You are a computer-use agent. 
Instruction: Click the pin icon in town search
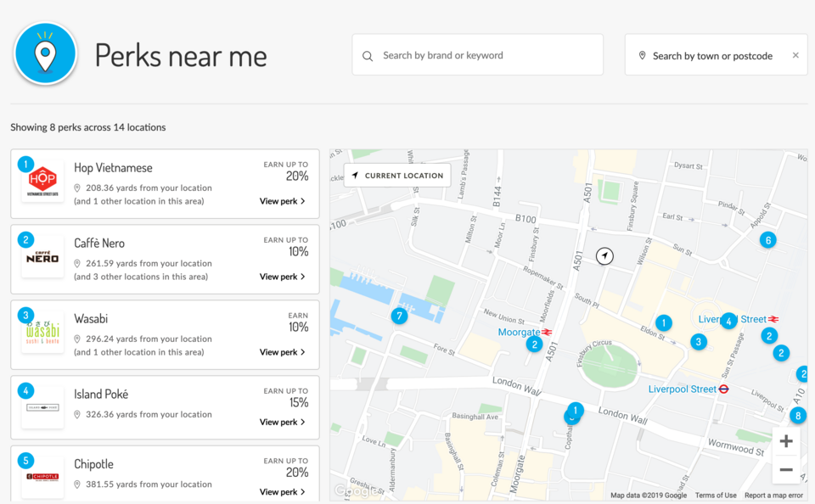tap(643, 56)
